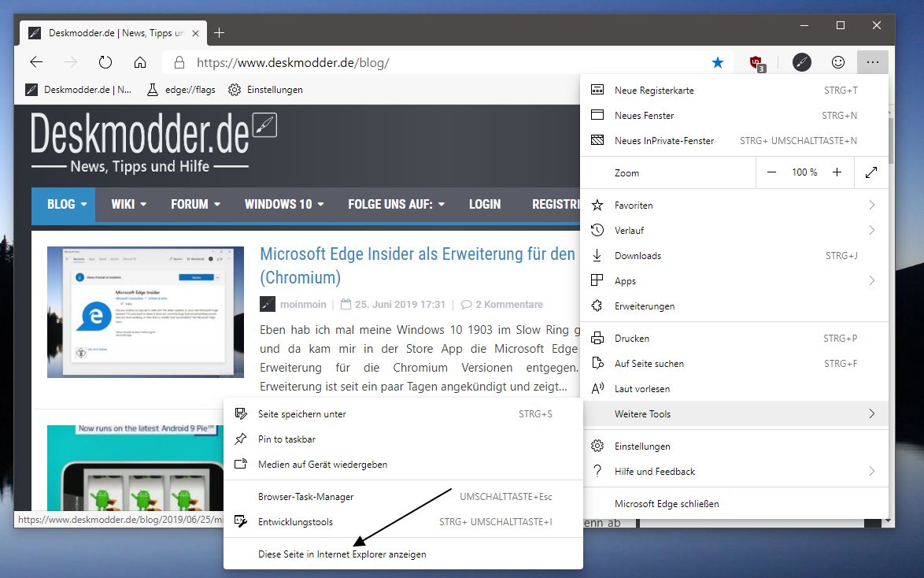Choose Microsoft Edge schließen
Viewport: 924px width, 578px height.
click(x=734, y=504)
